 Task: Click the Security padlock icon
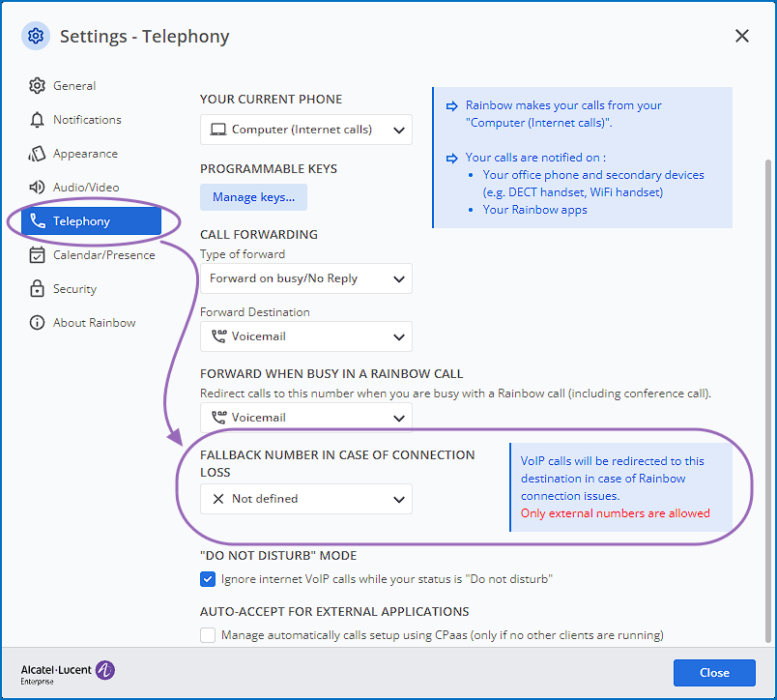pos(38,289)
